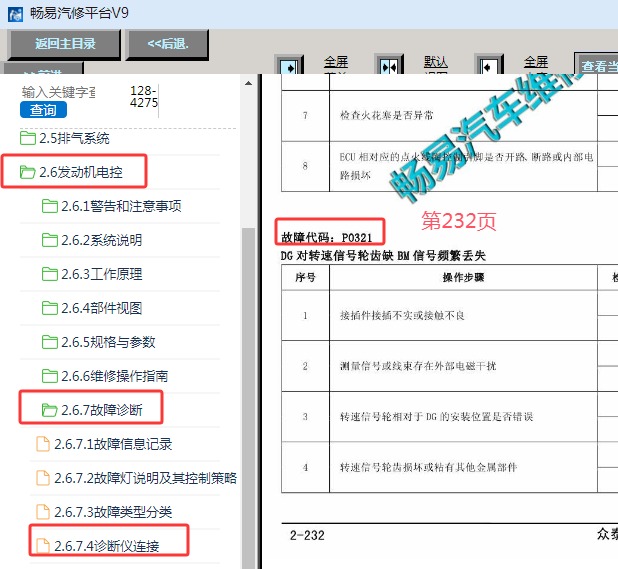Select the 默认 view label
The width and height of the screenshot is (618, 569).
pos(436,62)
